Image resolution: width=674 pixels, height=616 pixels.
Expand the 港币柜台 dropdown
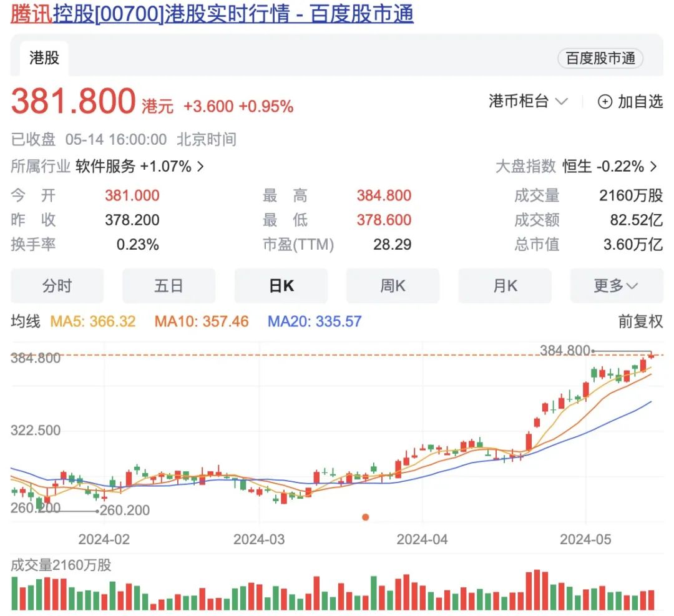point(528,102)
